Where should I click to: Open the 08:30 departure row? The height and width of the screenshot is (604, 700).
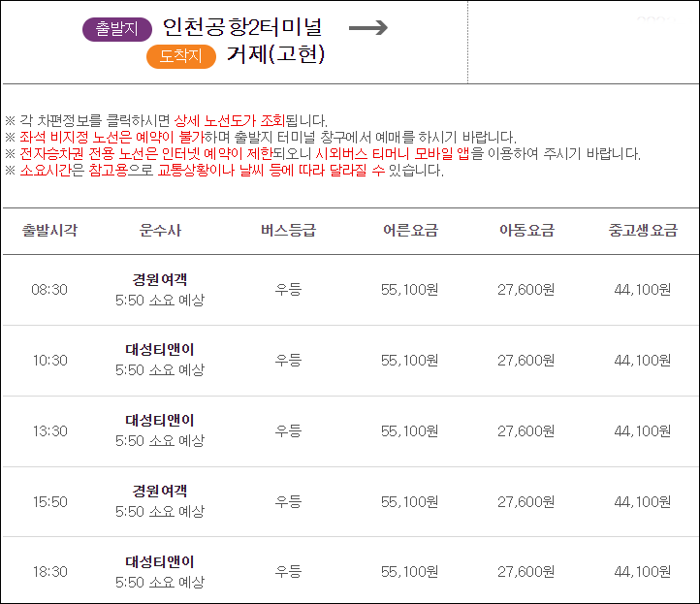[350, 290]
